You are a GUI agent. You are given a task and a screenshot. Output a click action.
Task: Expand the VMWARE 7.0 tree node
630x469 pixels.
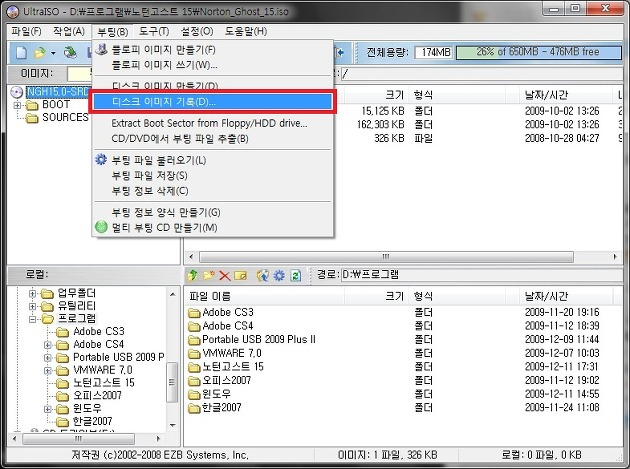48,371
